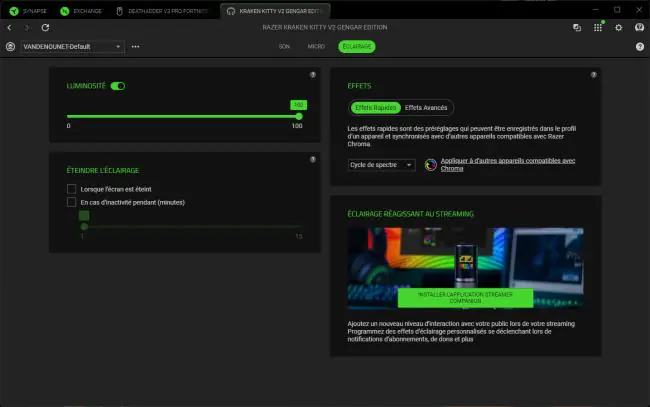The width and height of the screenshot is (650, 407).
Task: Check Lorsque l'écran est éteint
Action: coord(71,189)
